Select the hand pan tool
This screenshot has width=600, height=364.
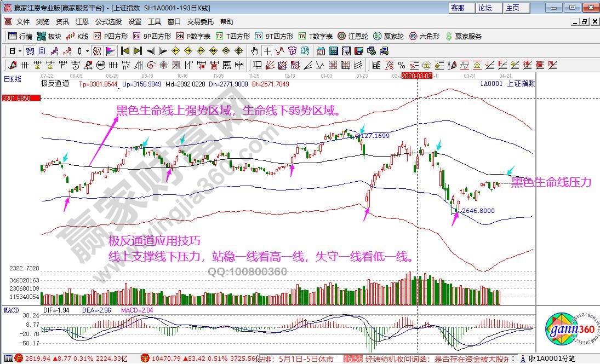tap(255, 51)
